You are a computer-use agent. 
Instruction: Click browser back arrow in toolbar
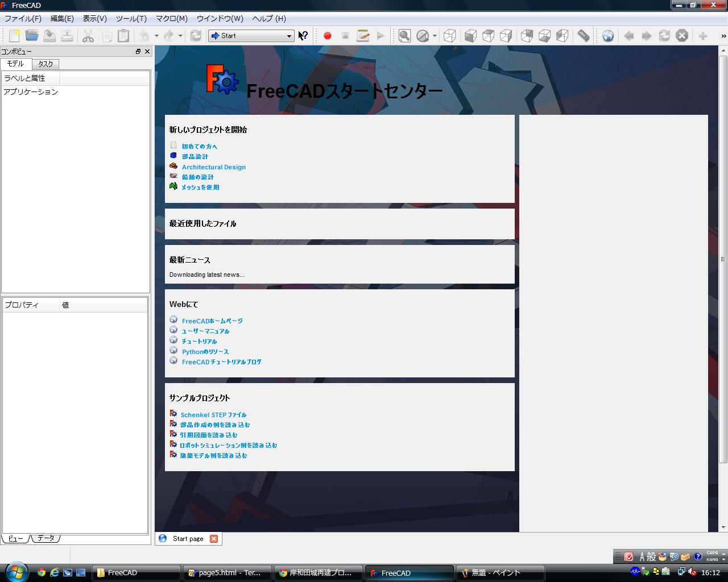628,36
